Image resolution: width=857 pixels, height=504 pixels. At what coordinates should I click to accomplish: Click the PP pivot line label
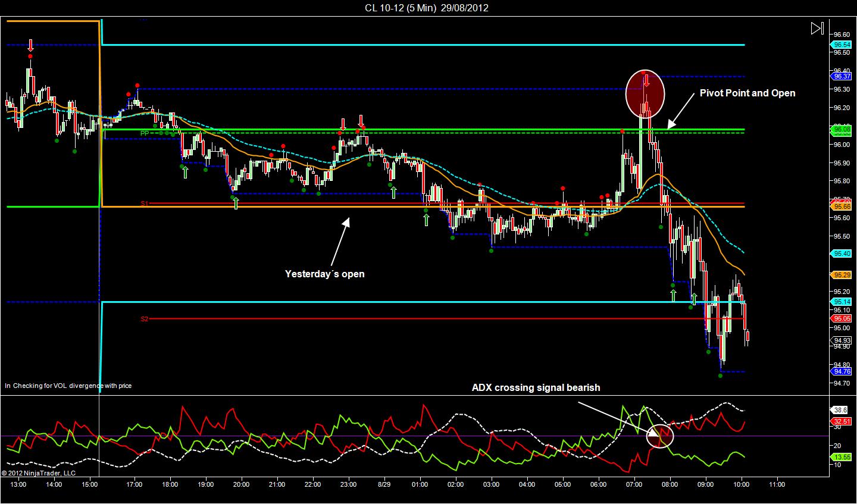tap(145, 133)
